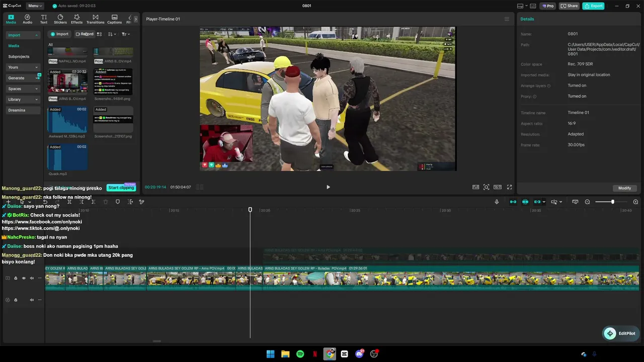
Task: Open the layout switcher in title bar
Action: [x=522, y=6]
